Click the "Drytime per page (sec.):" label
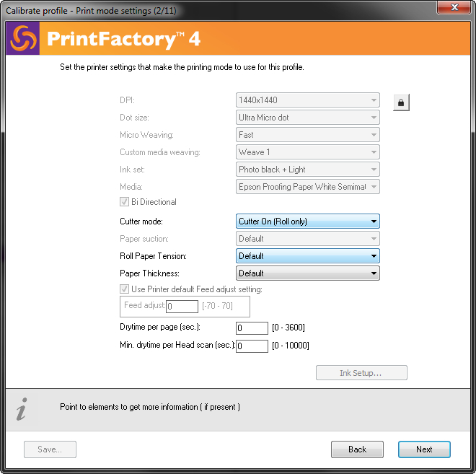 160,327
